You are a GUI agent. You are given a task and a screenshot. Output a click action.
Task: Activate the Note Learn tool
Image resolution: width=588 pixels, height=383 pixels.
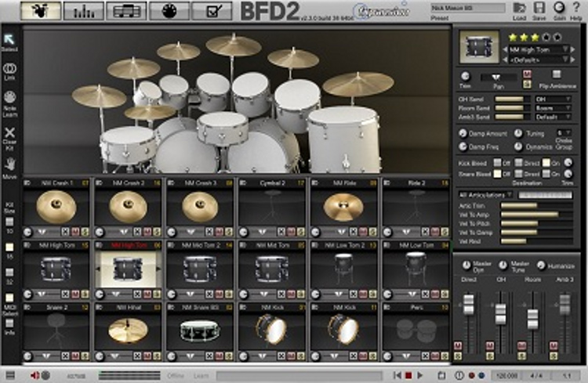pyautogui.click(x=9, y=97)
